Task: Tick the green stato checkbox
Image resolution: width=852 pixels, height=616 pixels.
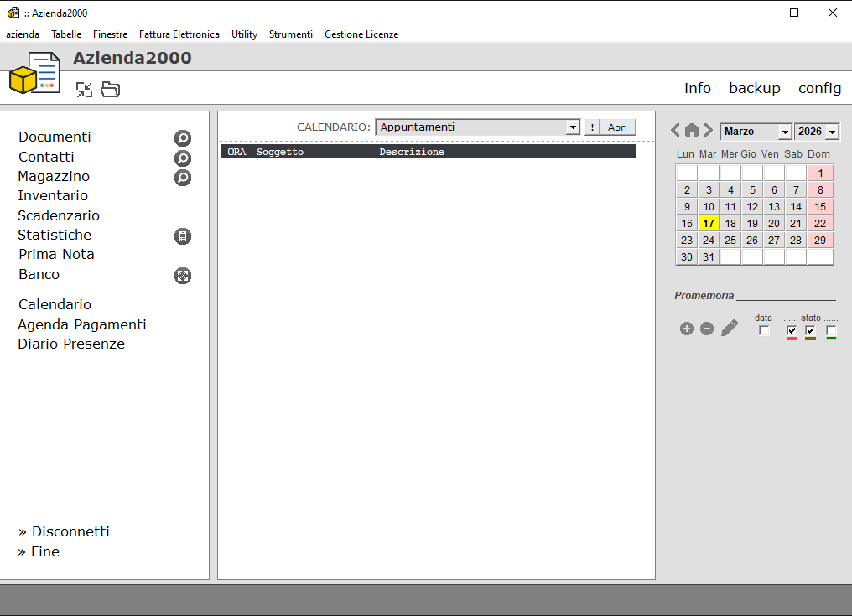Action: (831, 331)
